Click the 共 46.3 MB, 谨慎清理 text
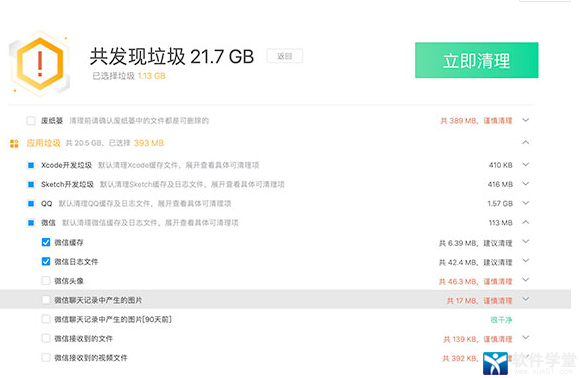580x378 pixels. (x=476, y=282)
